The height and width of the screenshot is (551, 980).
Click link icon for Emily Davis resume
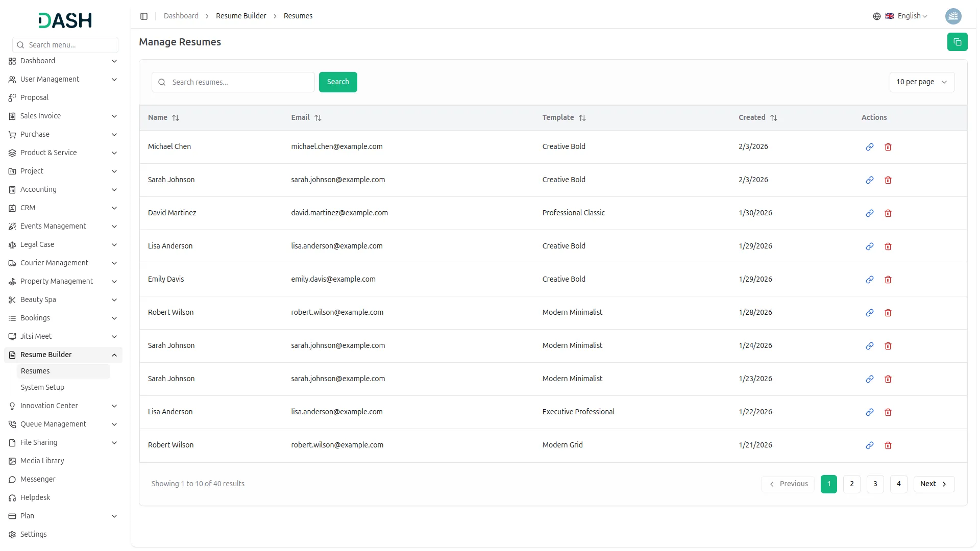[x=869, y=280]
